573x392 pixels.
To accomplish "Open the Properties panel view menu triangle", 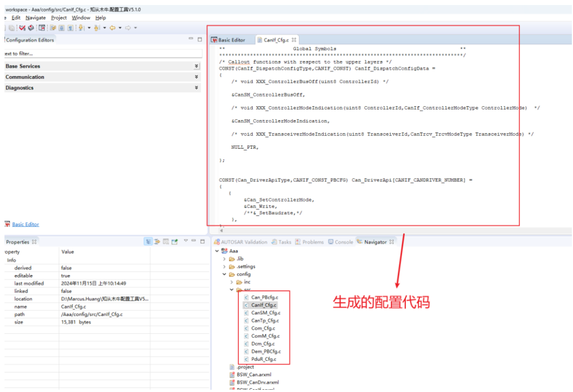I will 186,242.
